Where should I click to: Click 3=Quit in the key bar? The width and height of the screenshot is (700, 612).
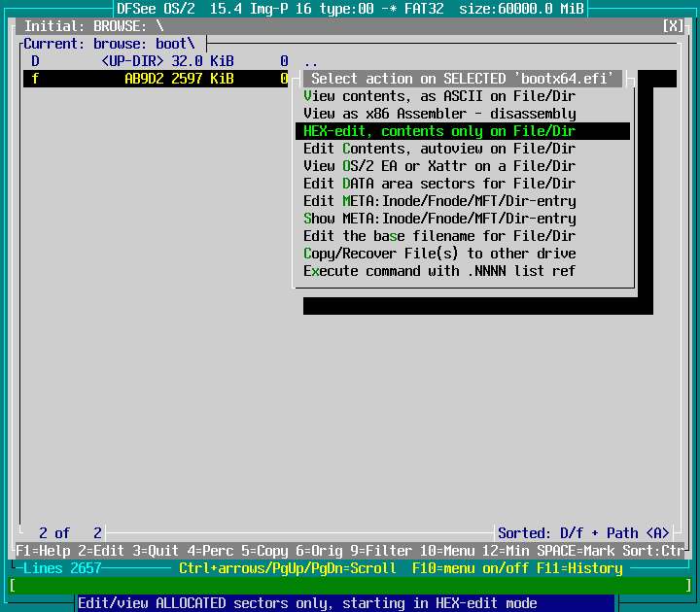click(x=156, y=551)
